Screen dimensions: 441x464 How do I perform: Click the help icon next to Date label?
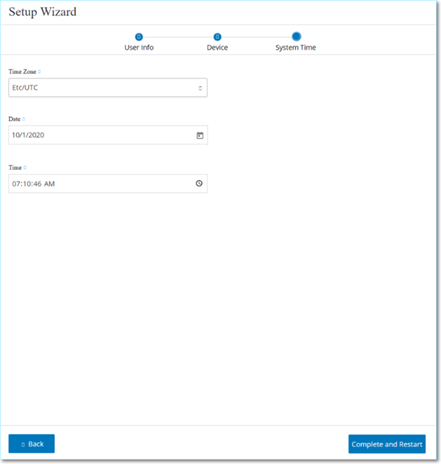pos(24,119)
